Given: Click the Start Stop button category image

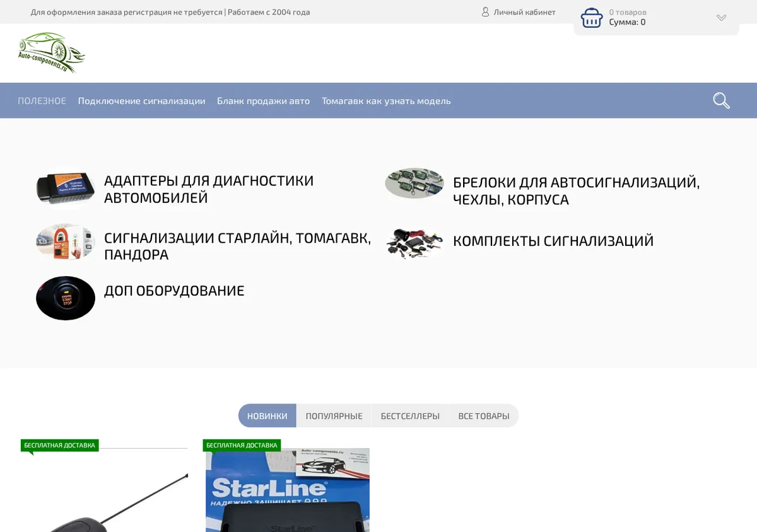Looking at the screenshot, I should [66, 298].
